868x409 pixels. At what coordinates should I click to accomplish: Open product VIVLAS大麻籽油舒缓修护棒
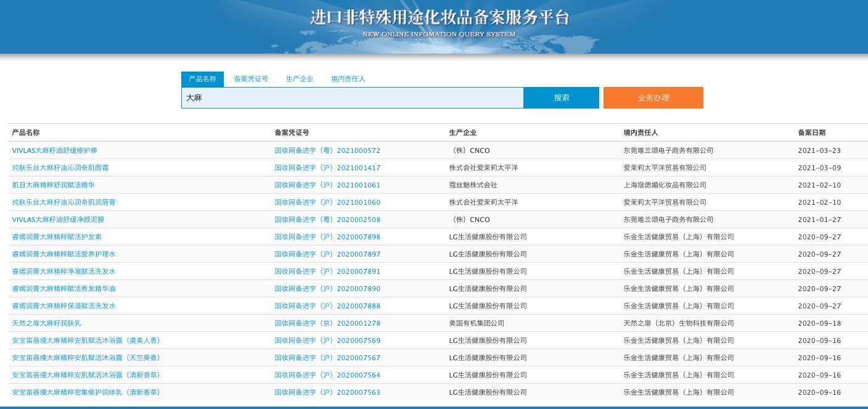[x=54, y=151]
